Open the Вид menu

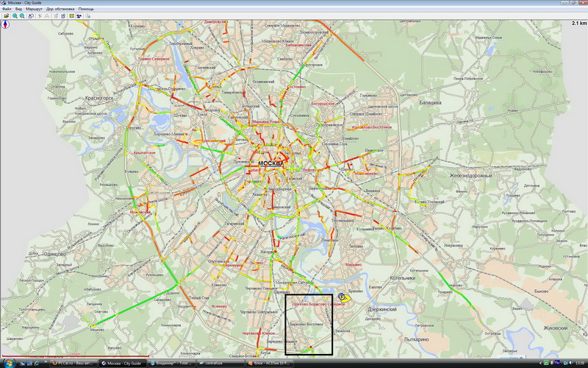18,9
